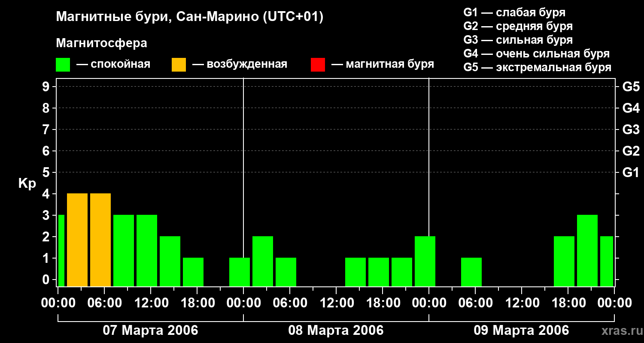Click the «G4 — очень сильная буря» legend line
The height and width of the screenshot is (343, 644).
point(537,54)
